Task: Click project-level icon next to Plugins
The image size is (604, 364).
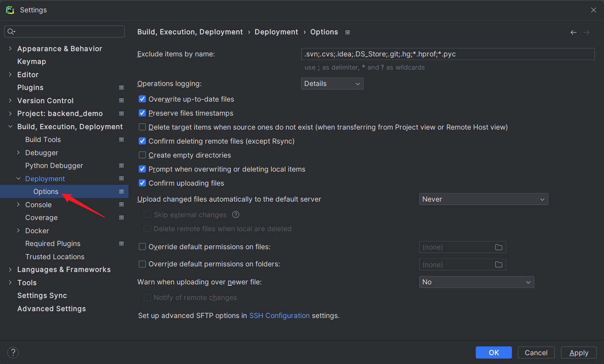Action: [121, 88]
